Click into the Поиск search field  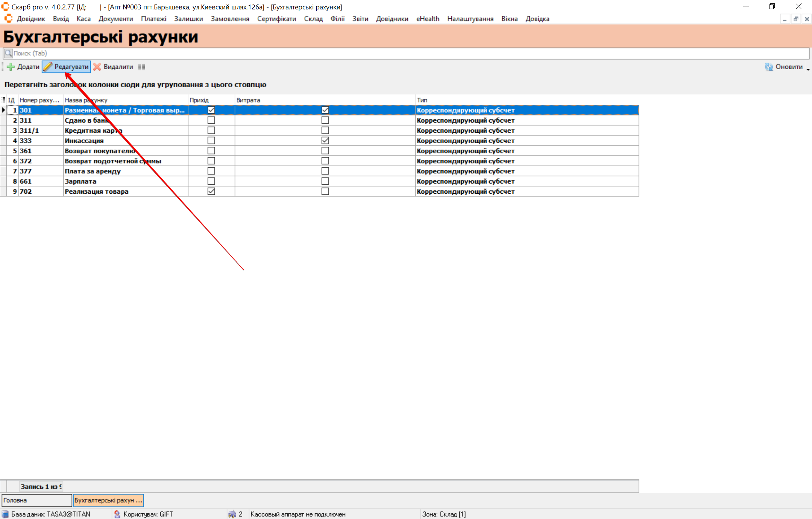click(x=376, y=53)
